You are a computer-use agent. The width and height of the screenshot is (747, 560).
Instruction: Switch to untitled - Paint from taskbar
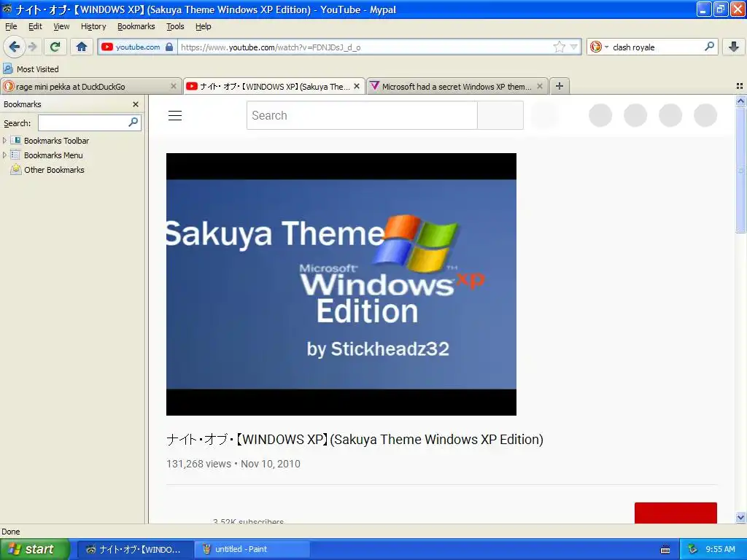[252, 549]
